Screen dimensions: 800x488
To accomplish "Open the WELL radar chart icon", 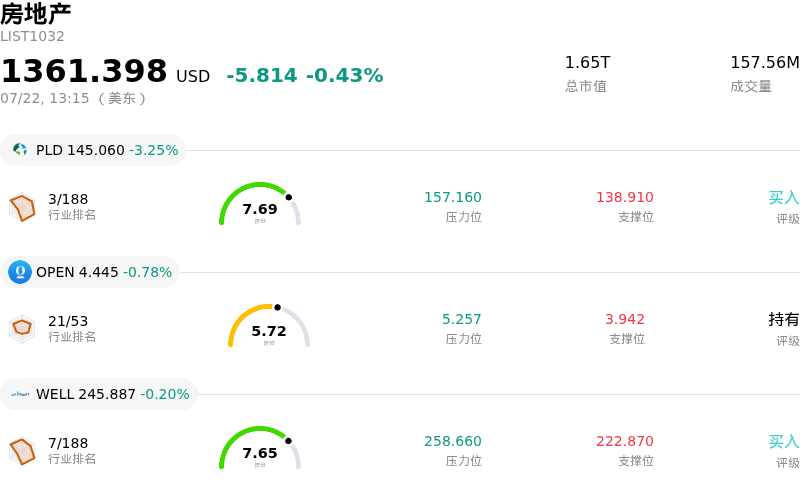I will tap(22, 451).
